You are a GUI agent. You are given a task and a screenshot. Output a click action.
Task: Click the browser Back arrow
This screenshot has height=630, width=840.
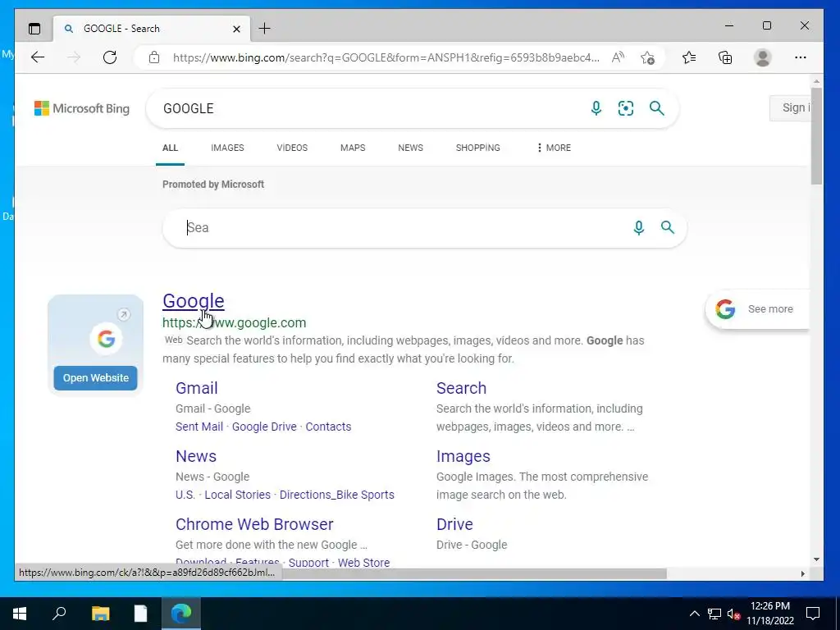(x=38, y=57)
